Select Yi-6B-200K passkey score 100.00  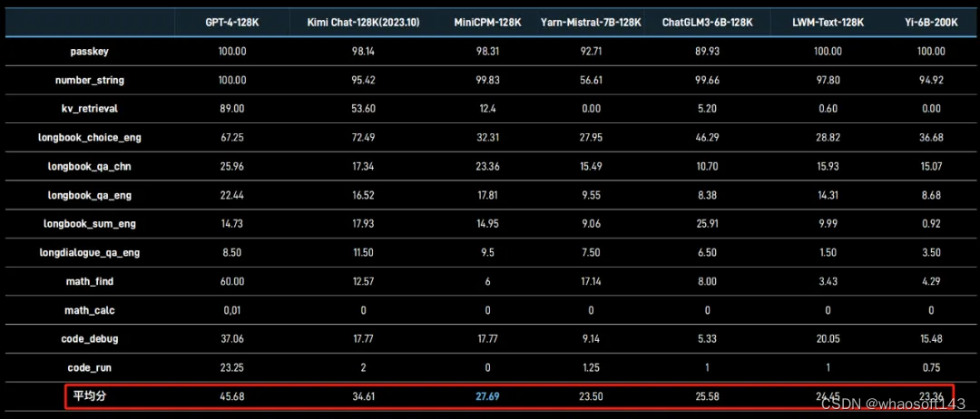click(931, 52)
